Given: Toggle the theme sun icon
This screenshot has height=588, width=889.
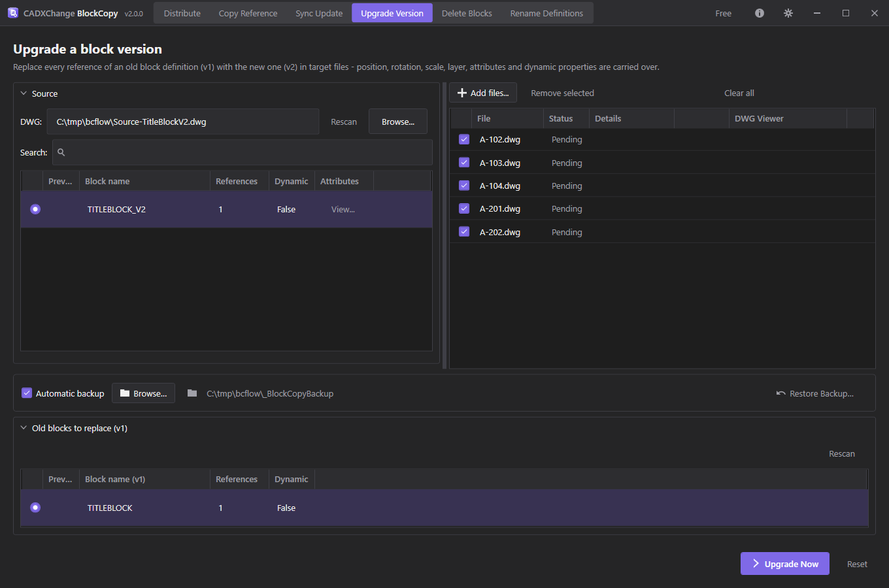Looking at the screenshot, I should pyautogui.click(x=788, y=13).
